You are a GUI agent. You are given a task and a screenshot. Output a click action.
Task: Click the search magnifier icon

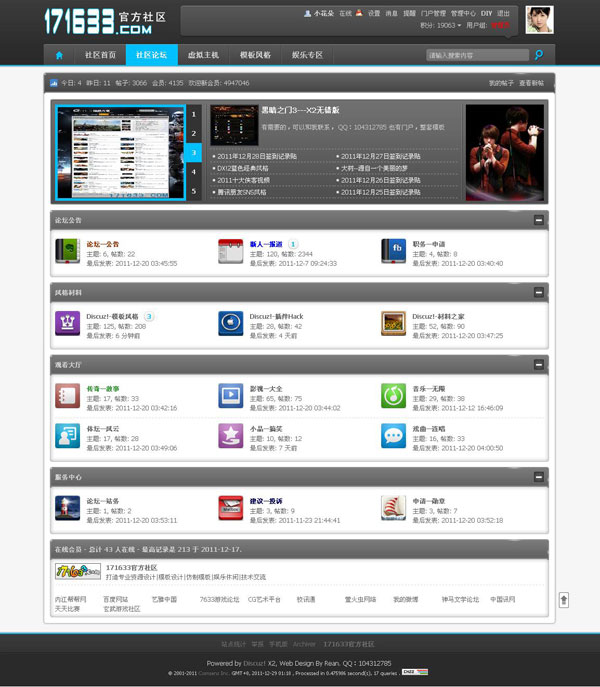539,55
